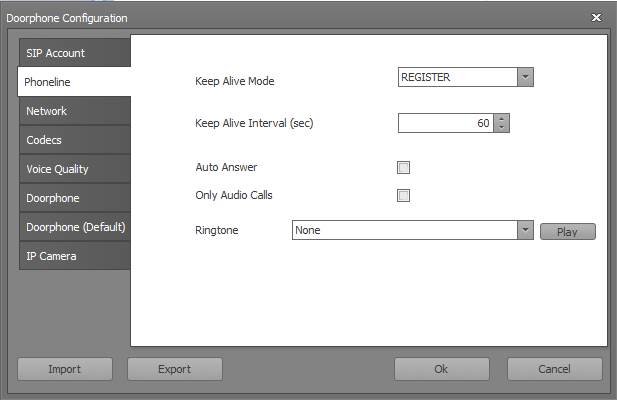
Task: Select the Phoneline tab
Action: click(x=74, y=82)
